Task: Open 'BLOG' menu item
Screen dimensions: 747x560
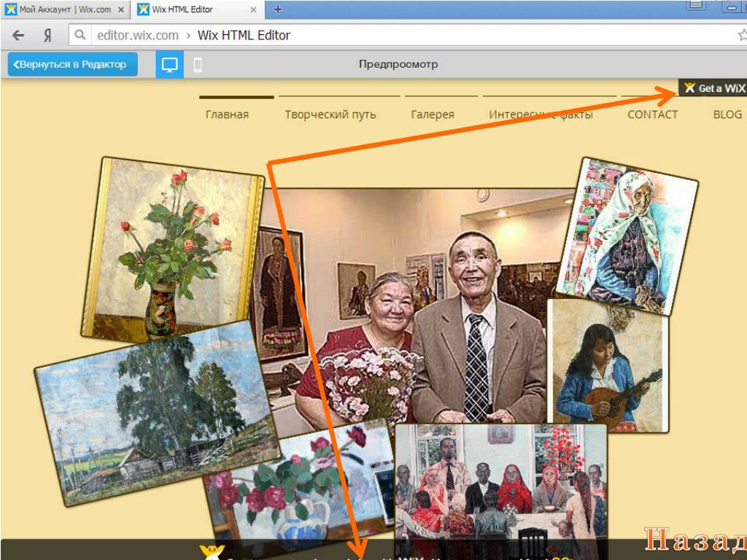Action: tap(727, 114)
